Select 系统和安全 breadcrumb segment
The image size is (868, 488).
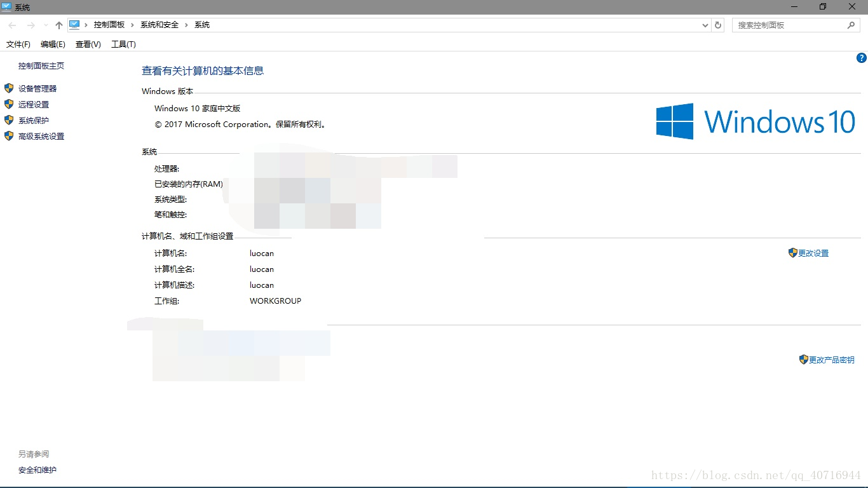click(159, 25)
